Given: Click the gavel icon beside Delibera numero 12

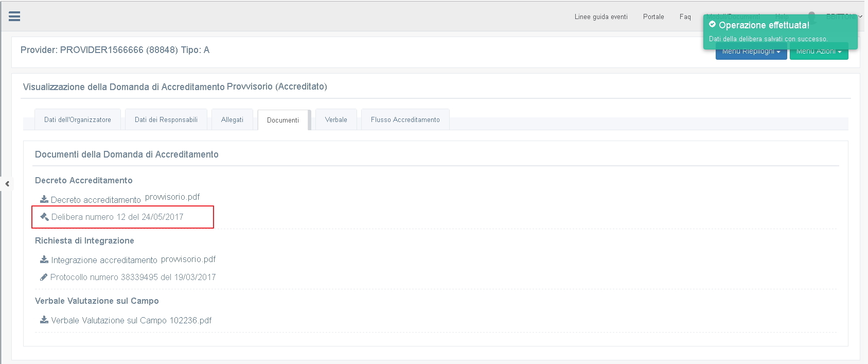Looking at the screenshot, I should click(x=44, y=217).
